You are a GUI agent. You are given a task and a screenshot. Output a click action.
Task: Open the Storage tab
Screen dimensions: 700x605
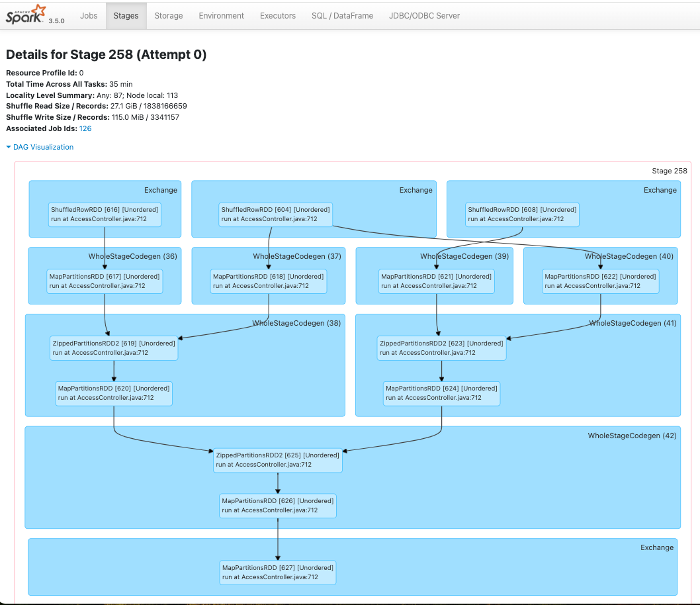coord(168,15)
